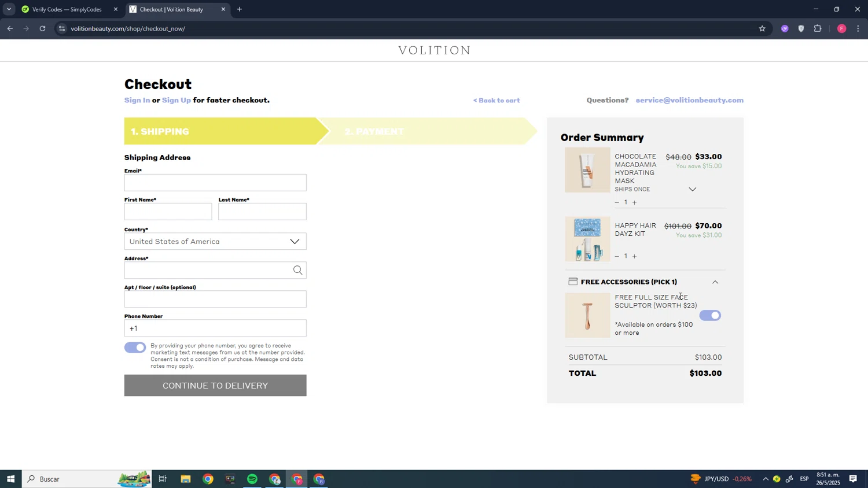Click the address search magnifier icon
The height and width of the screenshot is (488, 868).
point(297,270)
